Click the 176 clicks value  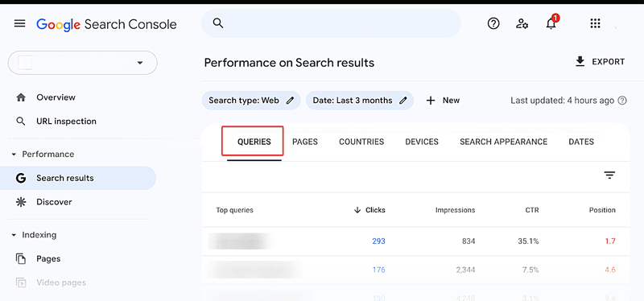pyautogui.click(x=378, y=270)
